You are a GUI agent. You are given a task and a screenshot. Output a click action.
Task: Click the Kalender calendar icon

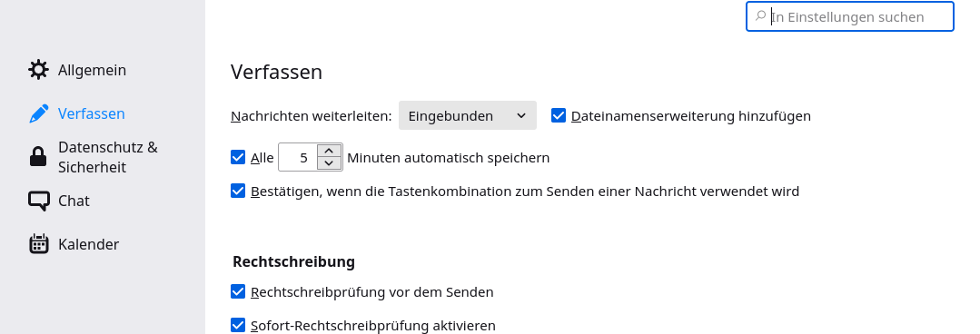38,244
